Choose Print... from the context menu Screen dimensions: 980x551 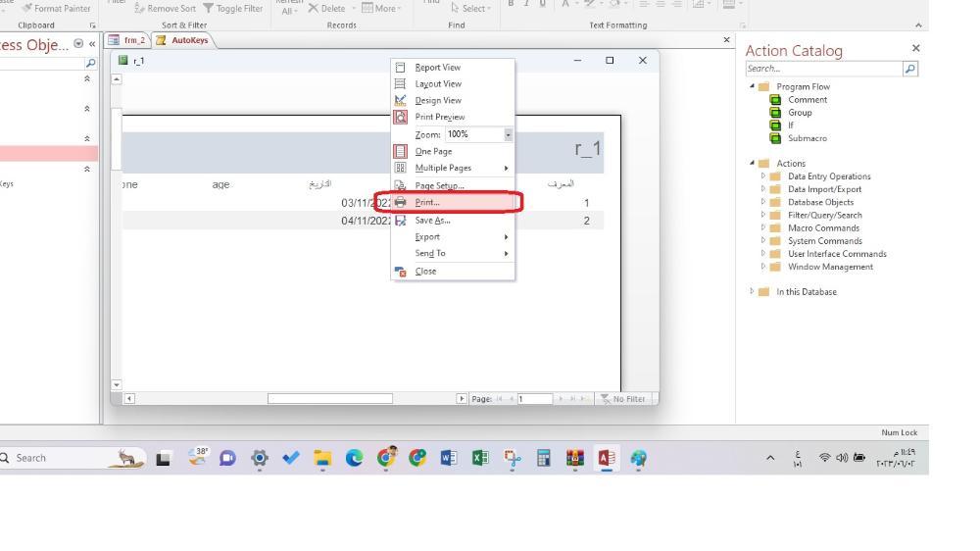(x=453, y=203)
